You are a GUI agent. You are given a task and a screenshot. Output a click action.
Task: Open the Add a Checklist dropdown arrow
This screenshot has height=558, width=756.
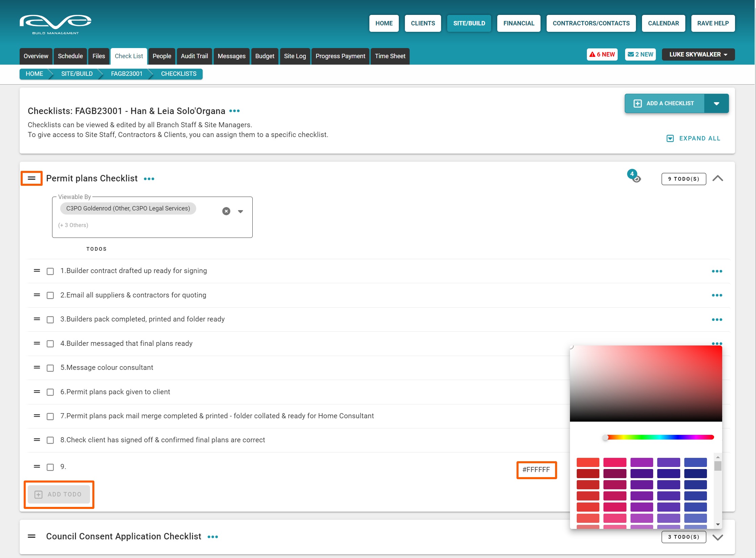[716, 104]
